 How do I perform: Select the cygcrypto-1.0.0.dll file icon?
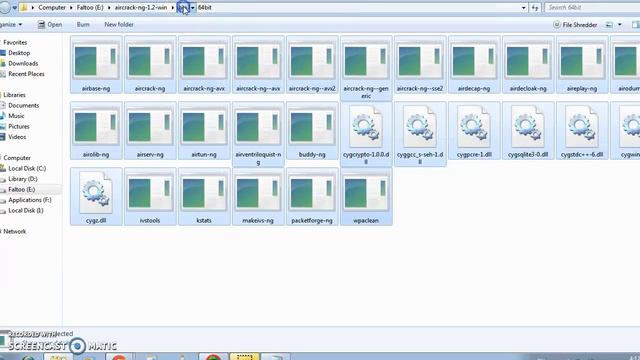point(366,127)
